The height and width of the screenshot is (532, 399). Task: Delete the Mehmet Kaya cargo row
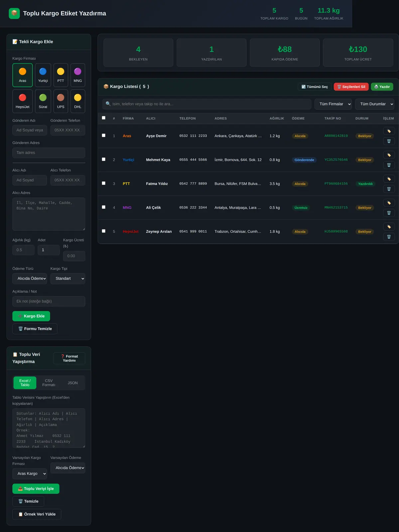(x=389, y=165)
